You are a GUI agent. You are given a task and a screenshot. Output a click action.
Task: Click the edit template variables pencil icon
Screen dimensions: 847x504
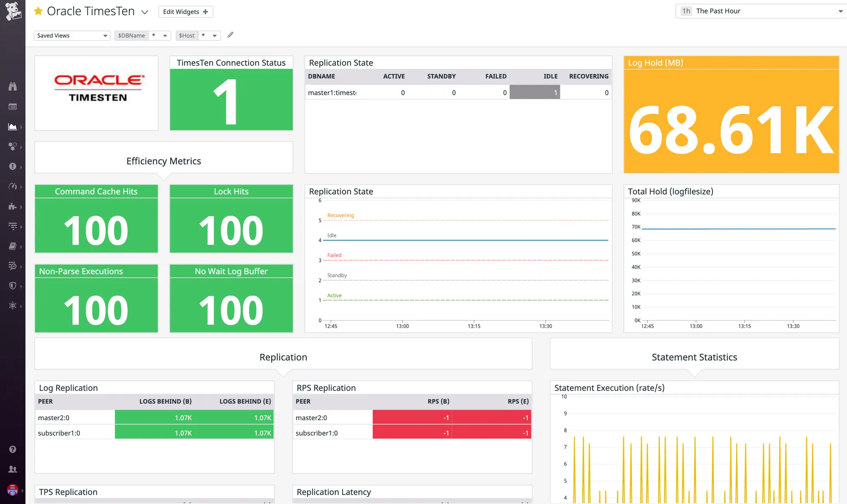[x=230, y=35]
